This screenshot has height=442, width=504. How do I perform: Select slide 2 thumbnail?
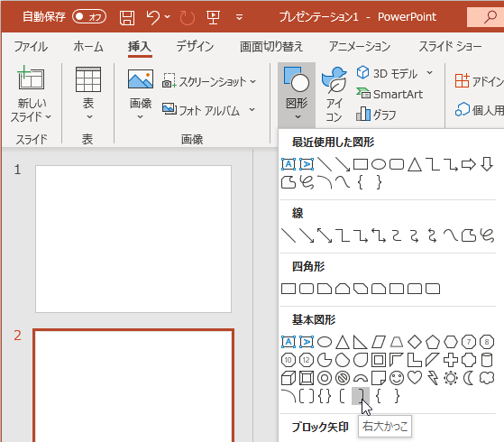click(133, 385)
